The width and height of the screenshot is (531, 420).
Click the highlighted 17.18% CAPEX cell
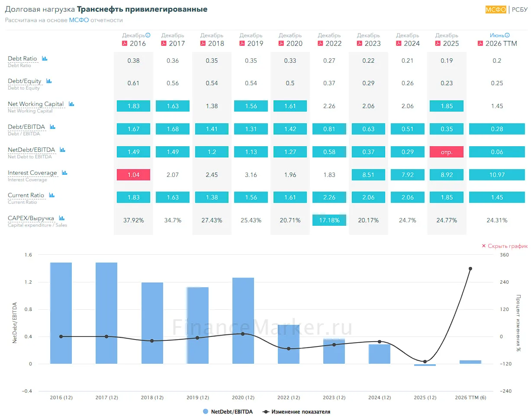(x=329, y=220)
